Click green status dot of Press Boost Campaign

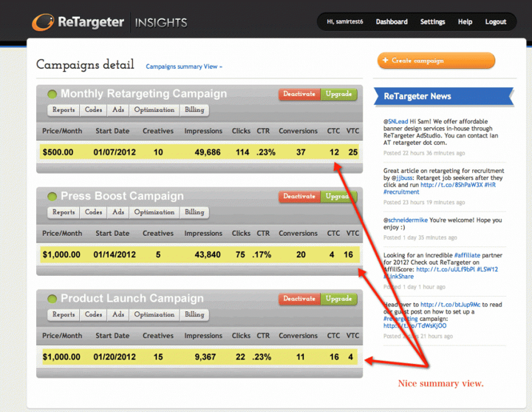[52, 197]
